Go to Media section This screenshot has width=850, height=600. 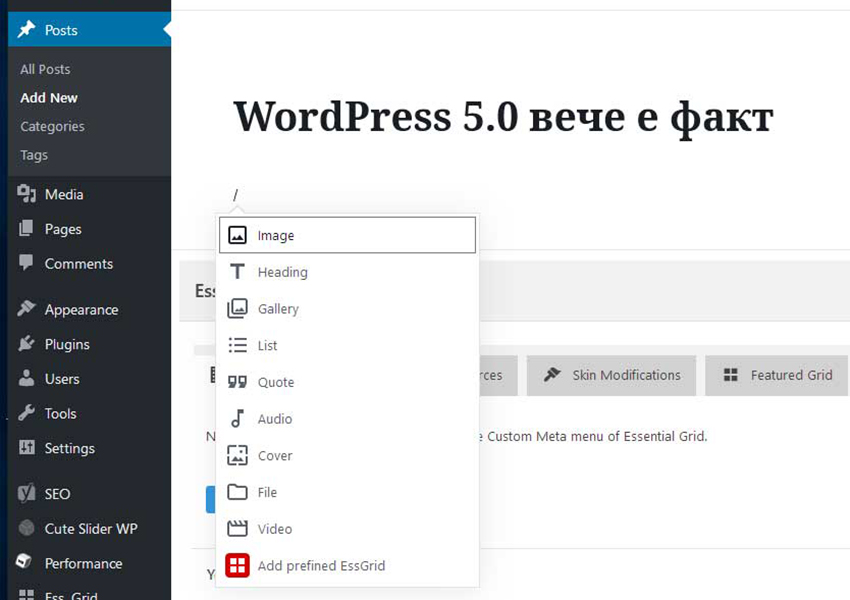point(64,195)
